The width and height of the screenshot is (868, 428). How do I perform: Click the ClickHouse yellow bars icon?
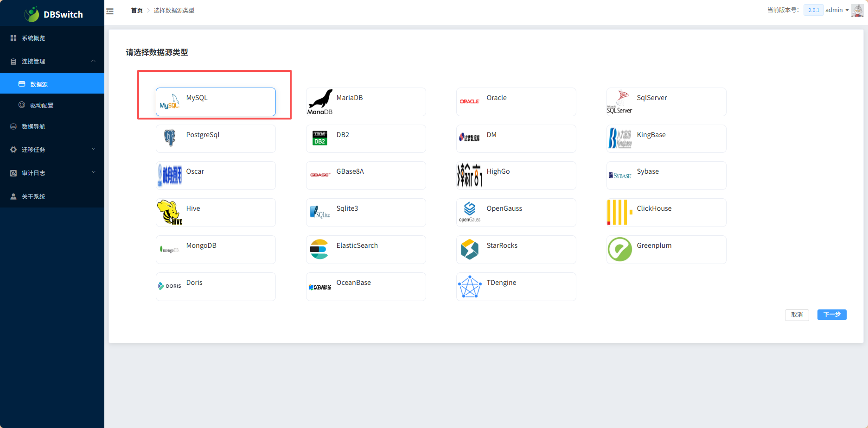coord(620,212)
